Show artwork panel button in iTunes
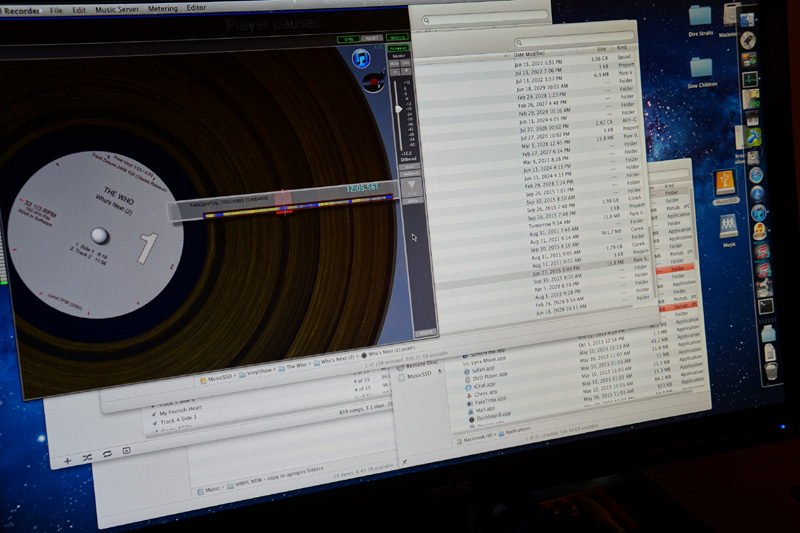Image resolution: width=800 pixels, height=533 pixels. tap(127, 450)
